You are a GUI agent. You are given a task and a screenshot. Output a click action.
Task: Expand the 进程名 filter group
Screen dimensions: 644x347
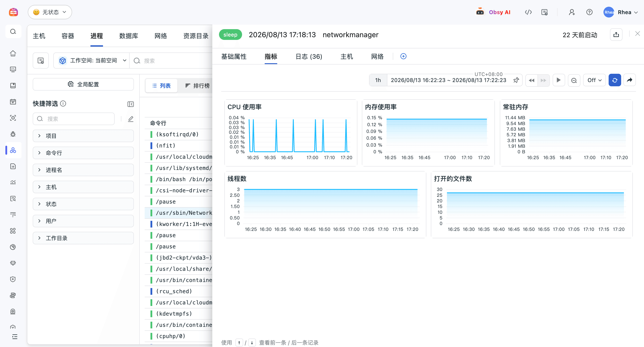point(83,170)
